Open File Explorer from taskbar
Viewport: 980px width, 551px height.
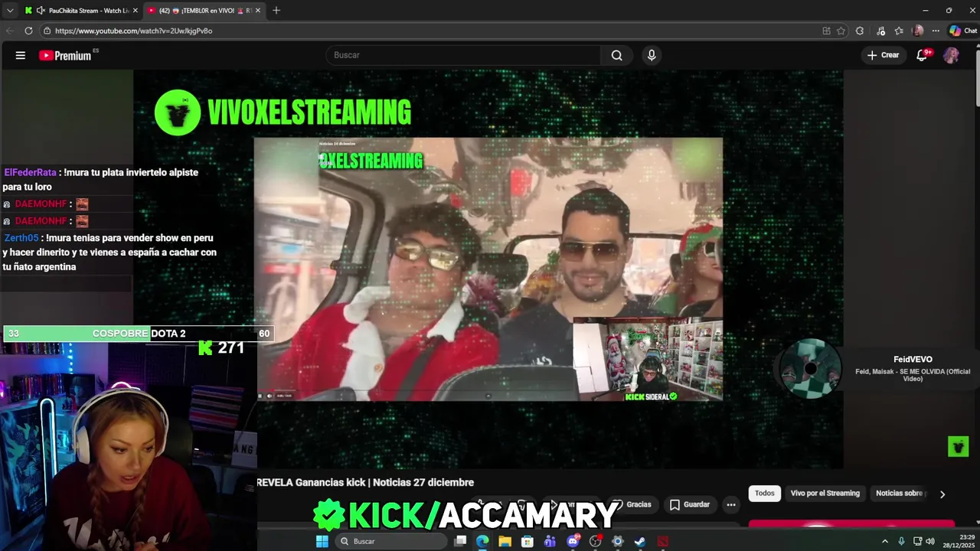click(x=505, y=541)
